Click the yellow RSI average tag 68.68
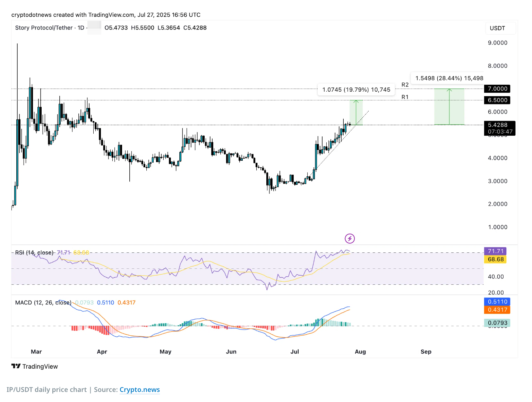 tap(495, 259)
